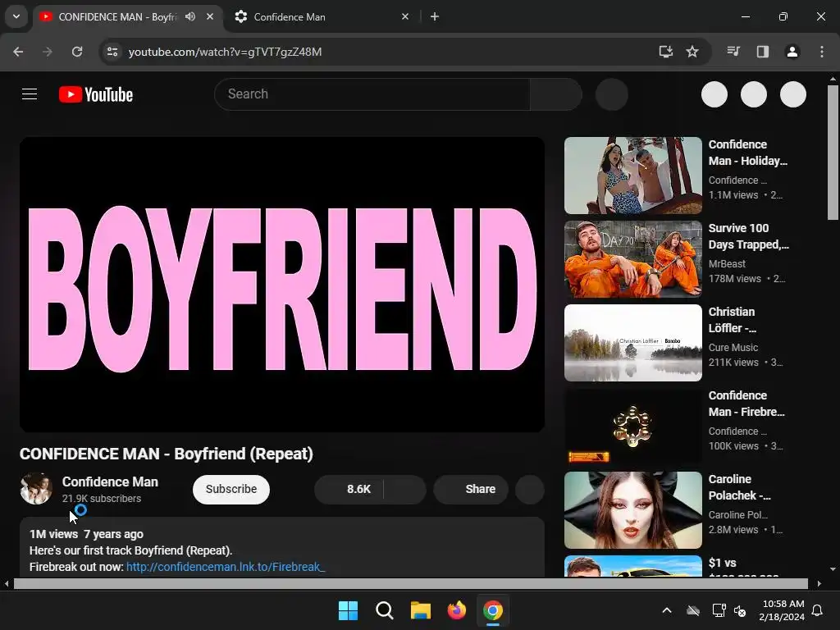This screenshot has height=630, width=840.
Task: Open Chrome profile menu
Action: pyautogui.click(x=792, y=52)
